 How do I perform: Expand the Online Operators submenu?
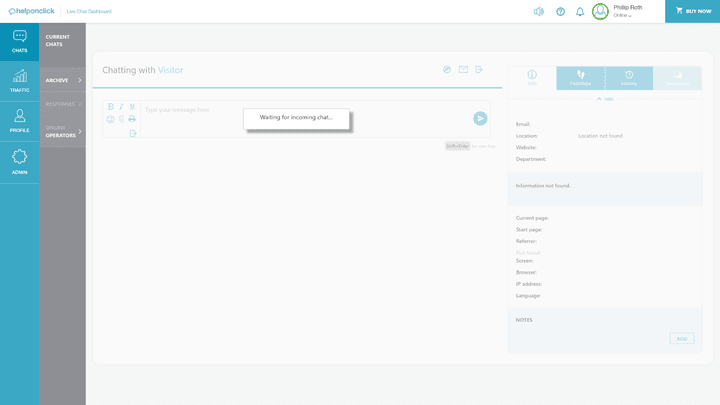(62, 132)
